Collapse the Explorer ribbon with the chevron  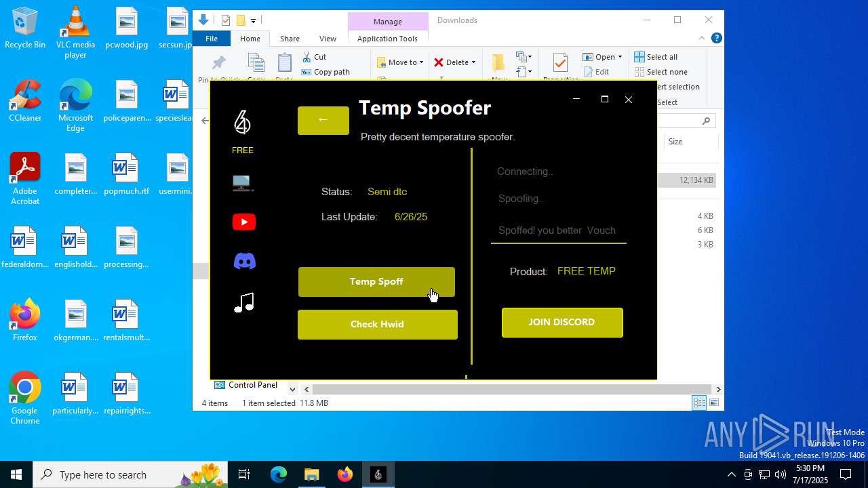702,39
